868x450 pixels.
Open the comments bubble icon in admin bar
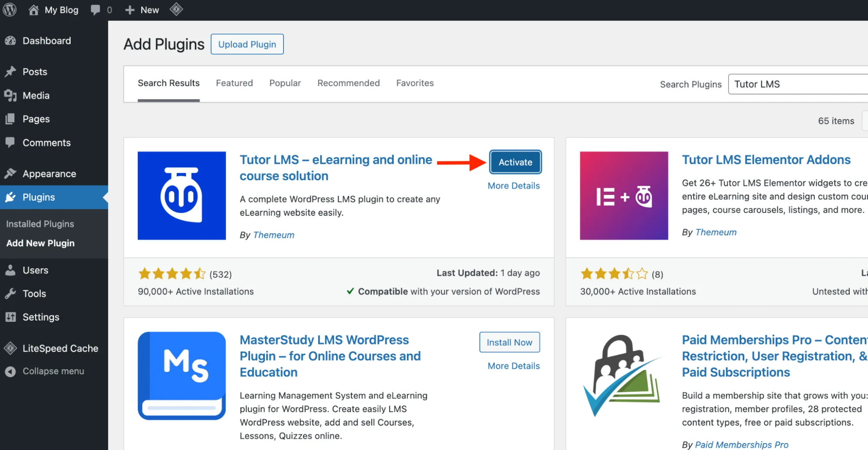(x=95, y=10)
